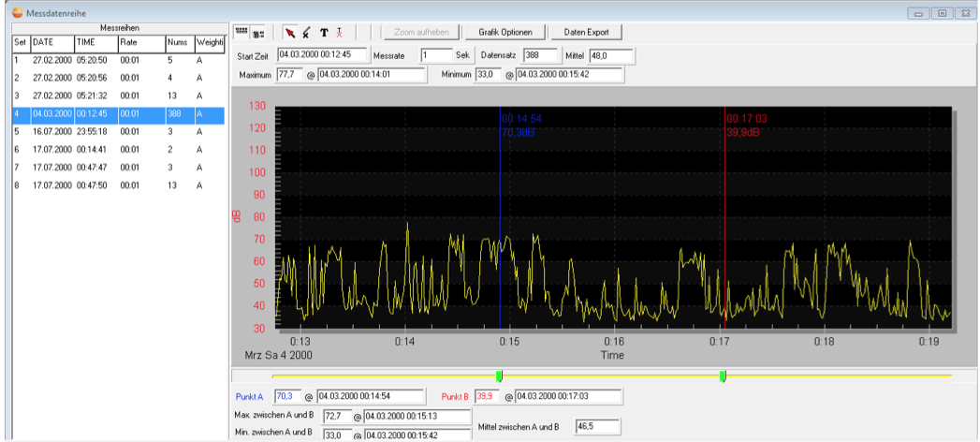Screen dimensions: 980x442
Task: Click the Messrate input field
Action: pos(434,55)
